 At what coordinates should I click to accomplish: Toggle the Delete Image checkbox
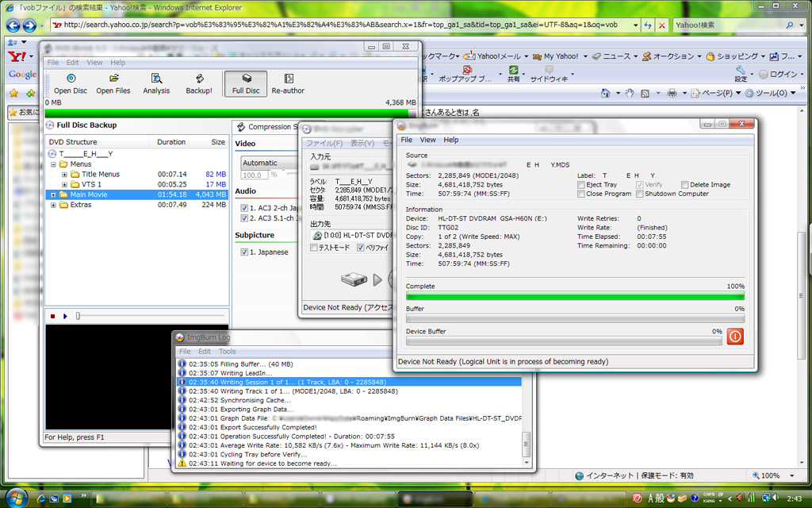point(684,185)
